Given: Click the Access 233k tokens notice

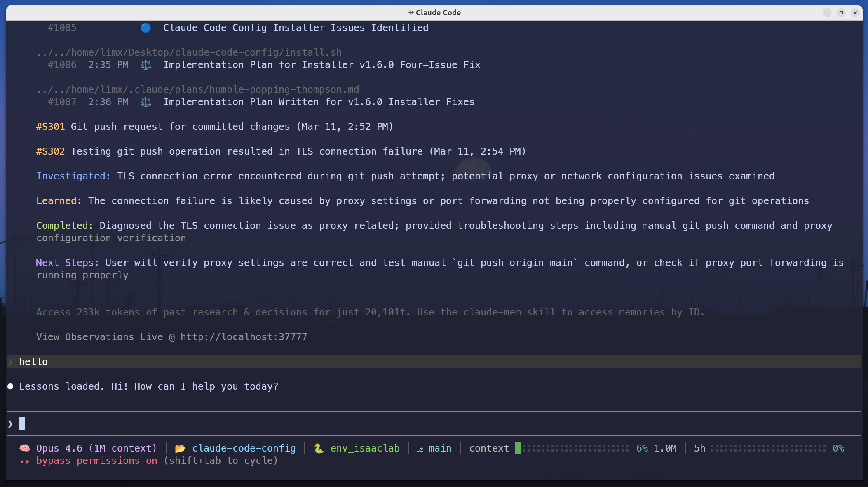Looking at the screenshot, I should [371, 312].
